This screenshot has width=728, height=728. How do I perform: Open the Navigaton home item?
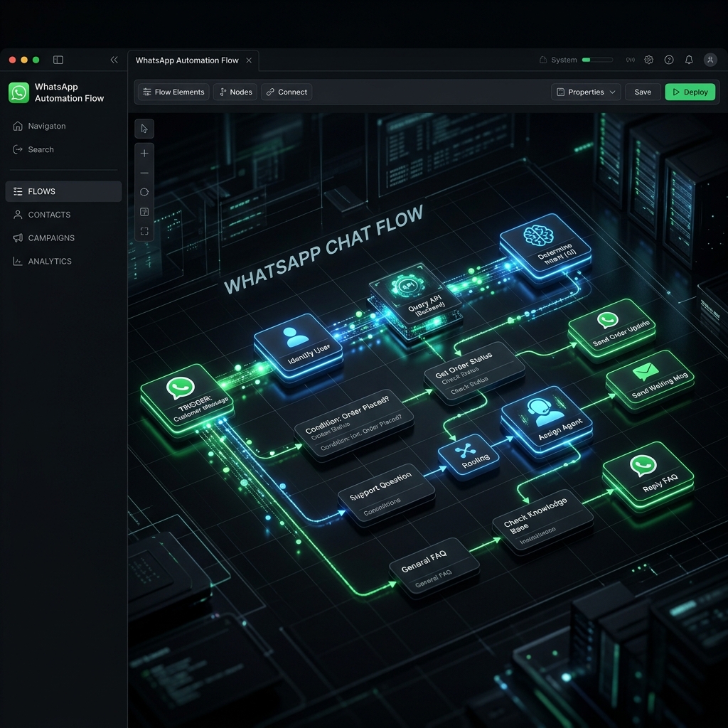point(40,126)
